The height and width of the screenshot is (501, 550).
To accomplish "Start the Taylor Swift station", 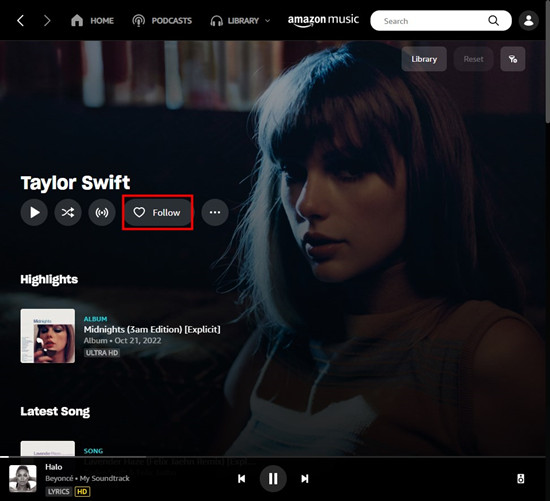I will [x=102, y=212].
